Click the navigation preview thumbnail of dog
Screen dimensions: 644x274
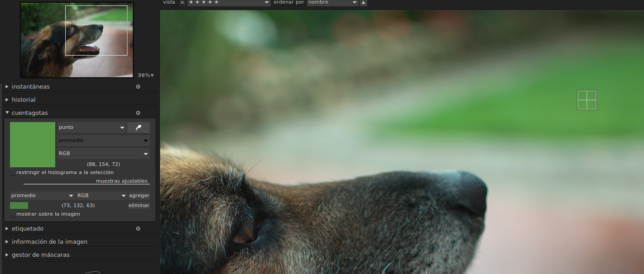[77, 40]
